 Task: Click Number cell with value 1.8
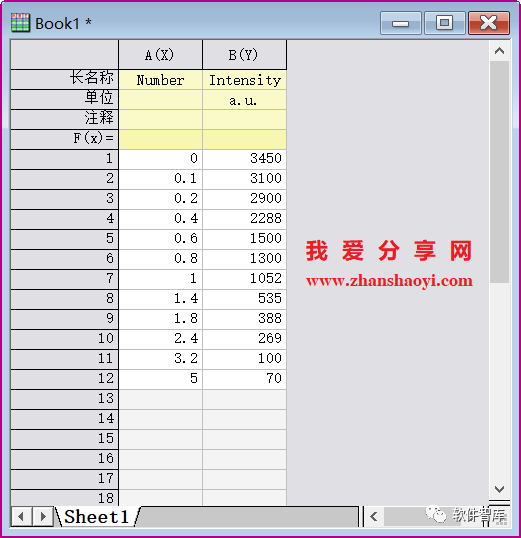(x=160, y=319)
